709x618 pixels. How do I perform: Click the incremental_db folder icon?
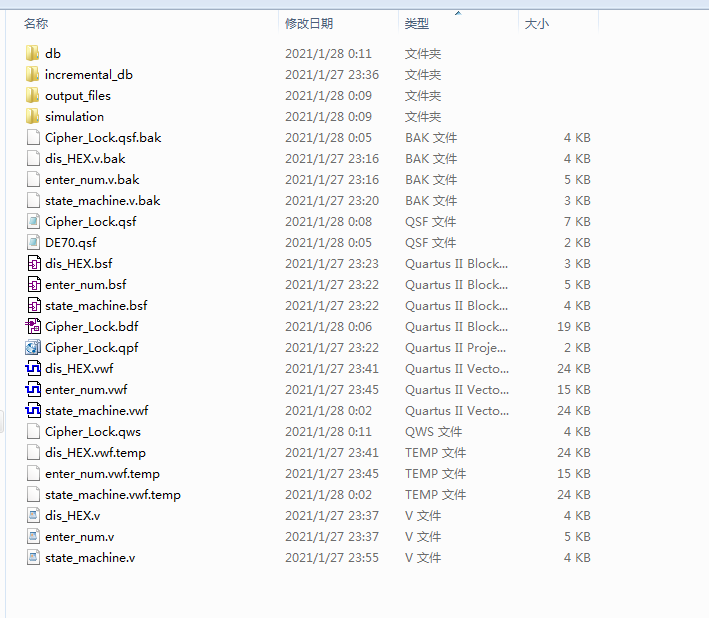click(x=33, y=75)
